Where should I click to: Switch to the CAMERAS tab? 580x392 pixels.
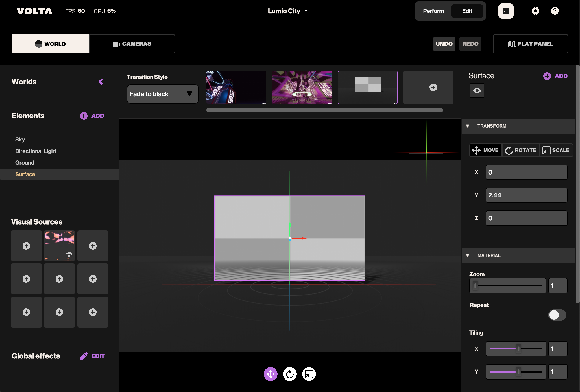pyautogui.click(x=132, y=44)
